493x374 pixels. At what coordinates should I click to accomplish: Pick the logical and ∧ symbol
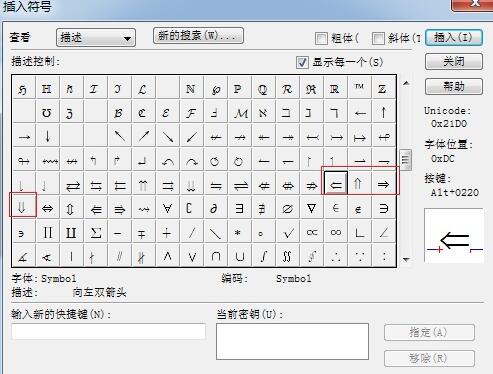click(x=167, y=256)
